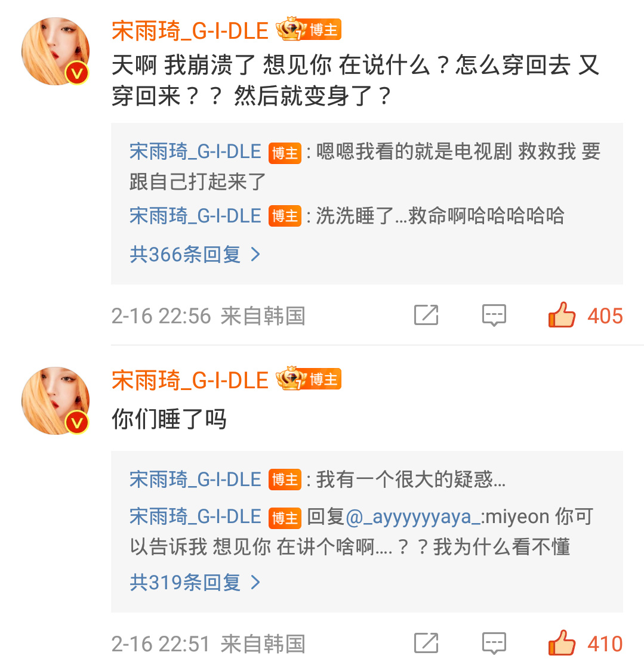
Task: Share the 22:51 comment via repost icon
Action: point(427,643)
